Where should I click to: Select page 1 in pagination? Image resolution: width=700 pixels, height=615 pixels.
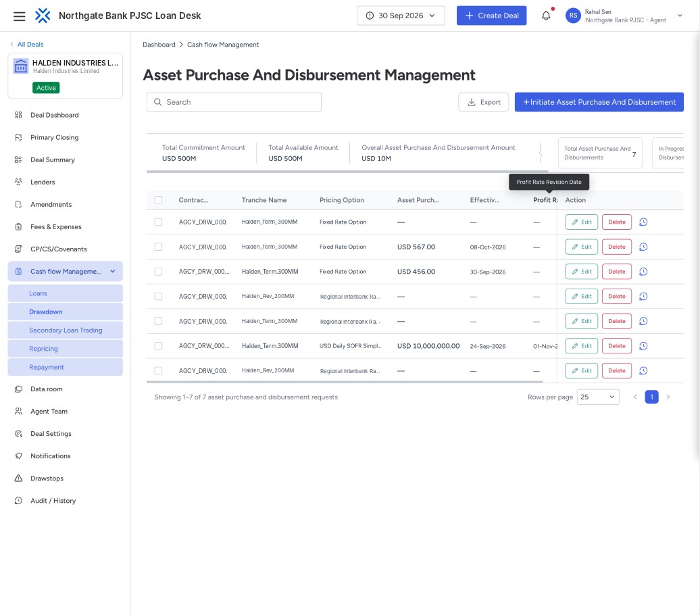652,397
